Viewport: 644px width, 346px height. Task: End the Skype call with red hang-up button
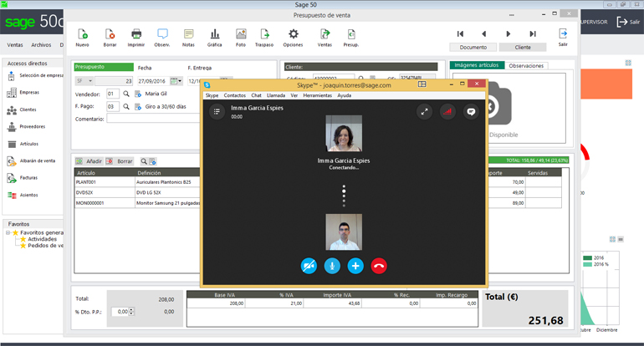coord(379,266)
